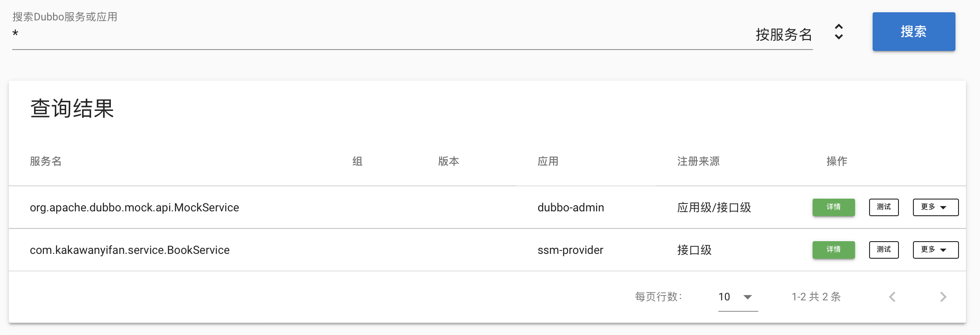Click 测试 for the BookService row
Screen dimensions: 980x335
tap(884, 249)
